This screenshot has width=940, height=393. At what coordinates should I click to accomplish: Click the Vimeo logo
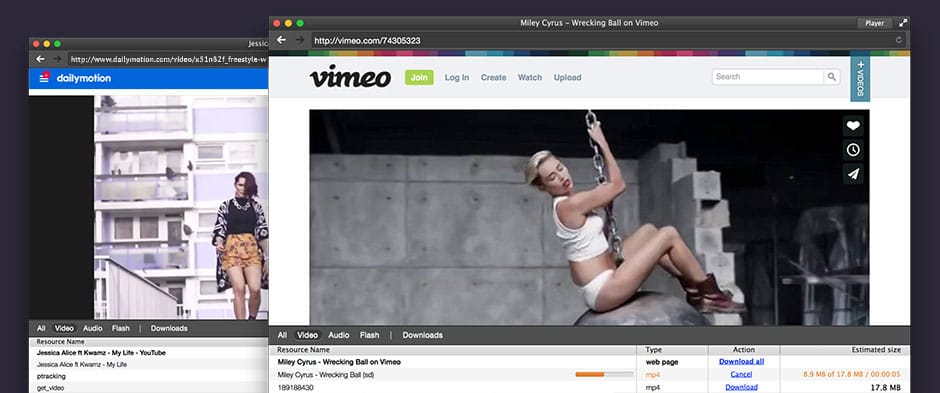click(350, 77)
